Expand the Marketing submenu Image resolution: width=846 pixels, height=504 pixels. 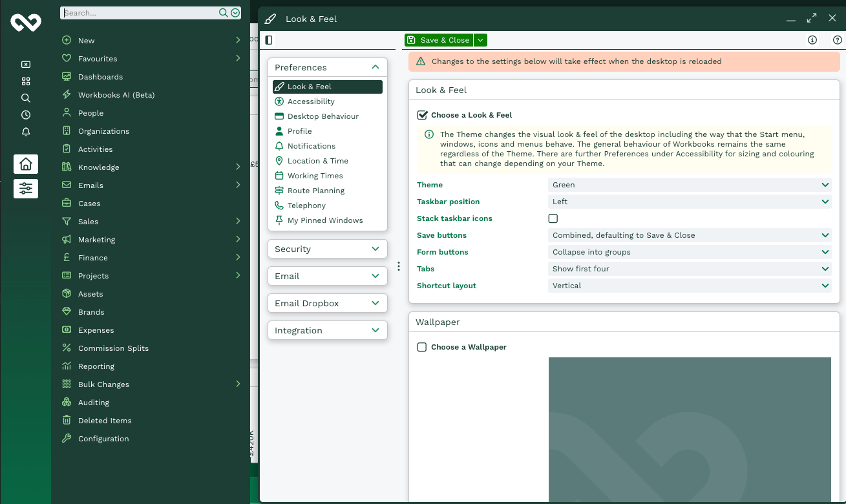(152, 239)
